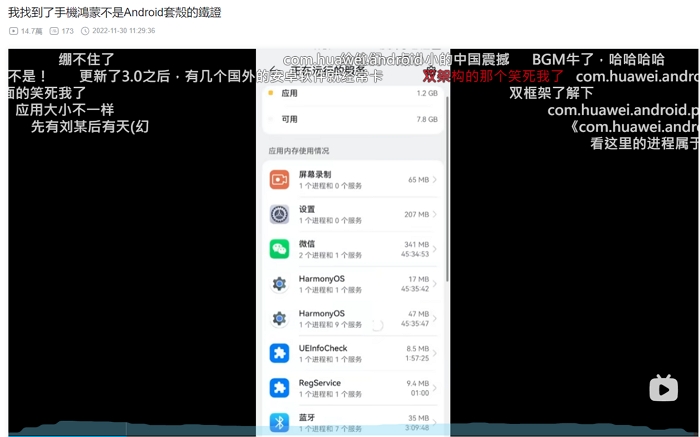Click the Bilibili TV play button
700x437 pixels.
[663, 388]
